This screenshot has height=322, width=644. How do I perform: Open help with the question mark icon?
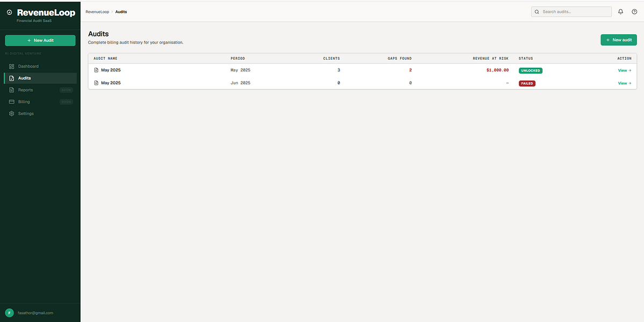point(634,12)
